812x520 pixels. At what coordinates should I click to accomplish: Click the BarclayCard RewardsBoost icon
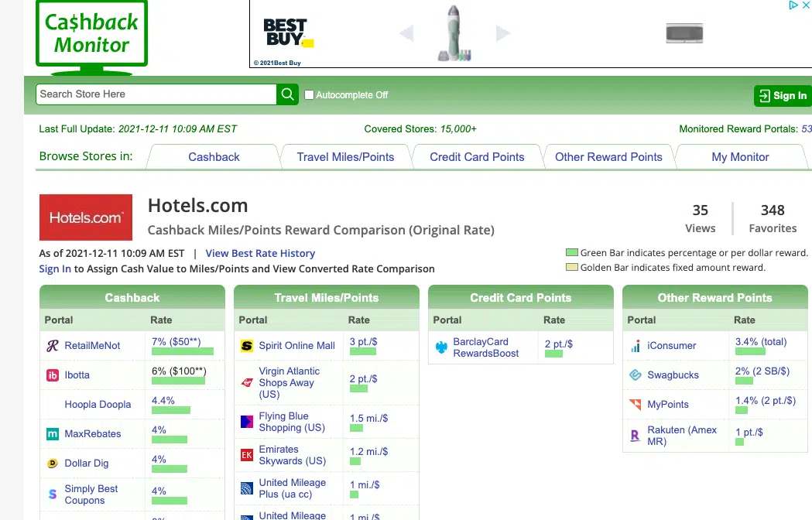tap(441, 347)
